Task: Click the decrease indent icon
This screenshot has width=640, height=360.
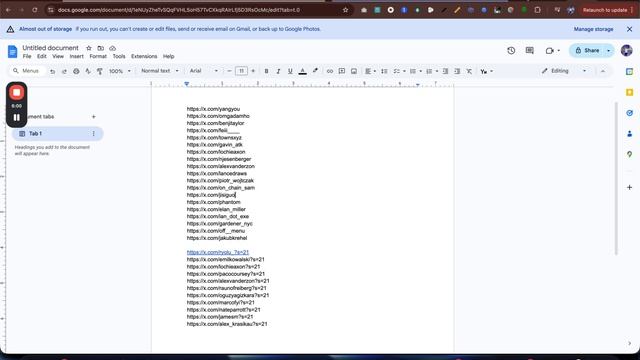Action: click(445, 71)
